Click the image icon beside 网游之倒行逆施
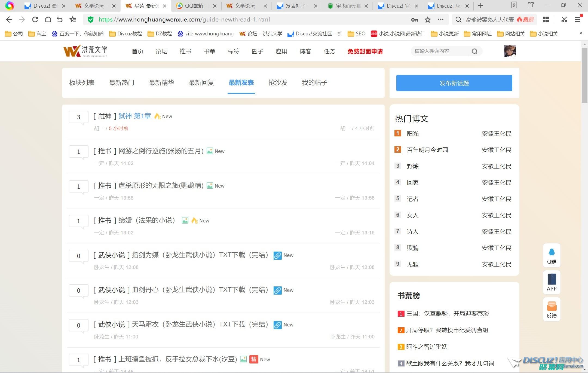The image size is (588, 373). 210,151
